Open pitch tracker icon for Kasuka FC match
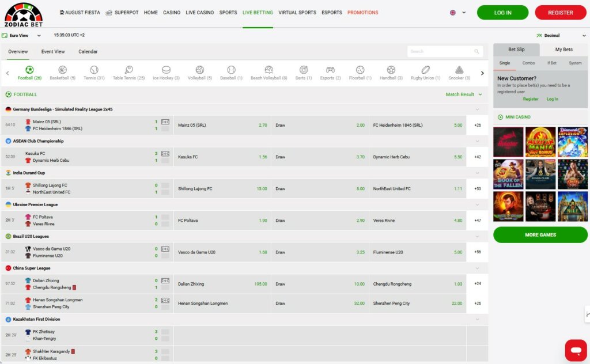Image resolution: width=590 pixels, height=364 pixels. click(165, 153)
